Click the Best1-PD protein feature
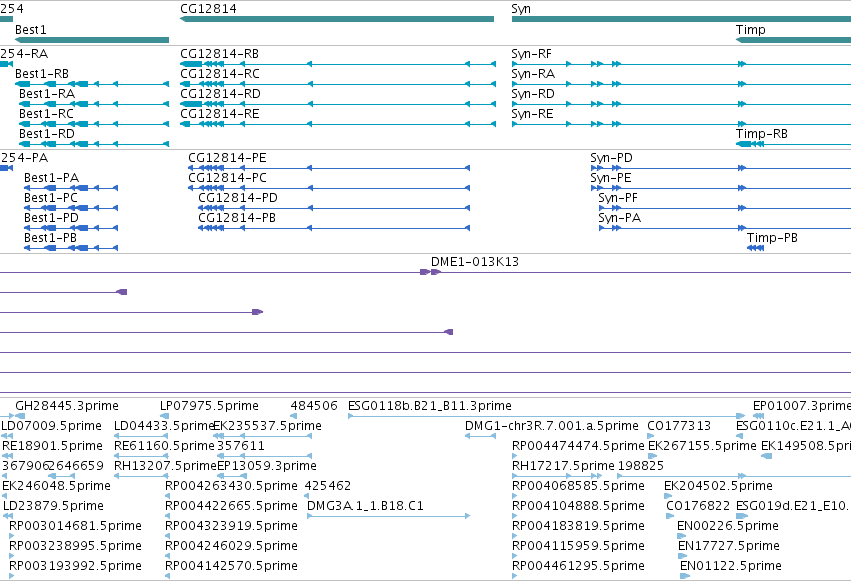Image resolution: width=851 pixels, height=581 pixels. click(71, 228)
